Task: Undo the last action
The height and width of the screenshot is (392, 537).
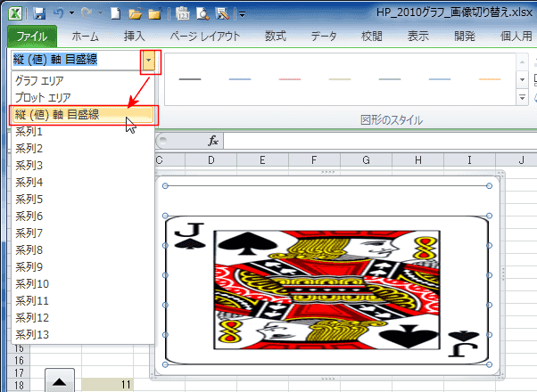Action: pos(59,13)
